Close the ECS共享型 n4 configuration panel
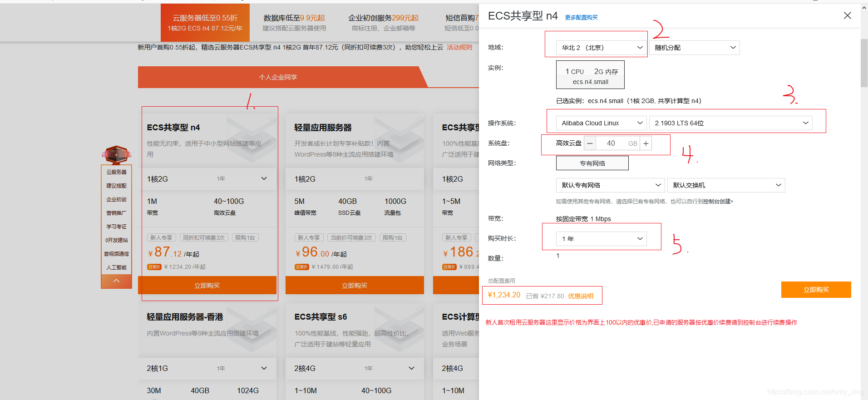The image size is (868, 400). (x=847, y=15)
